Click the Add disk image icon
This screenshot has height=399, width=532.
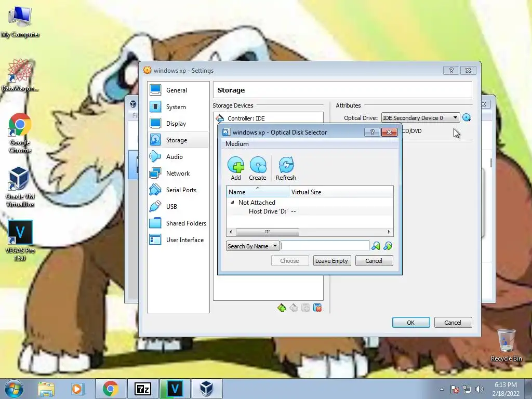coord(236,168)
